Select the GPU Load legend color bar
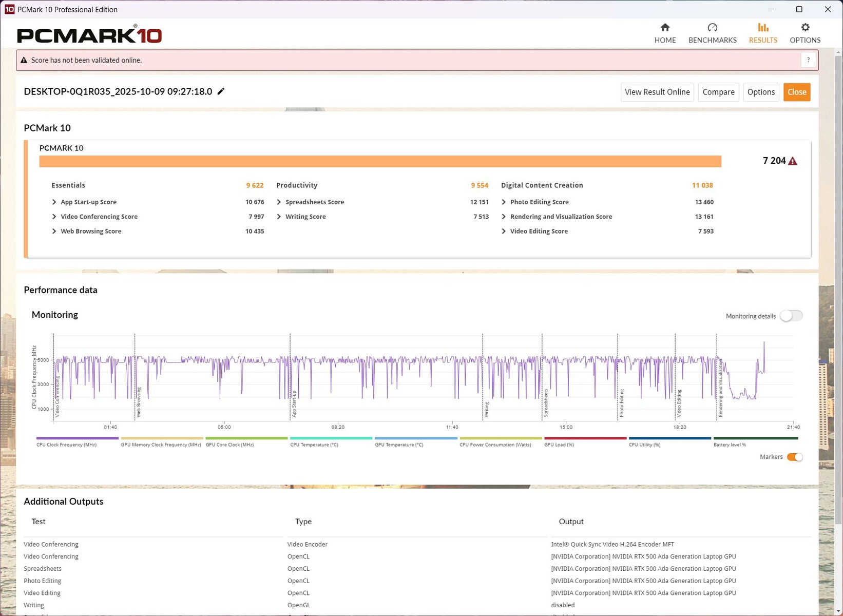Viewport: 843px width, 616px height. (x=585, y=438)
